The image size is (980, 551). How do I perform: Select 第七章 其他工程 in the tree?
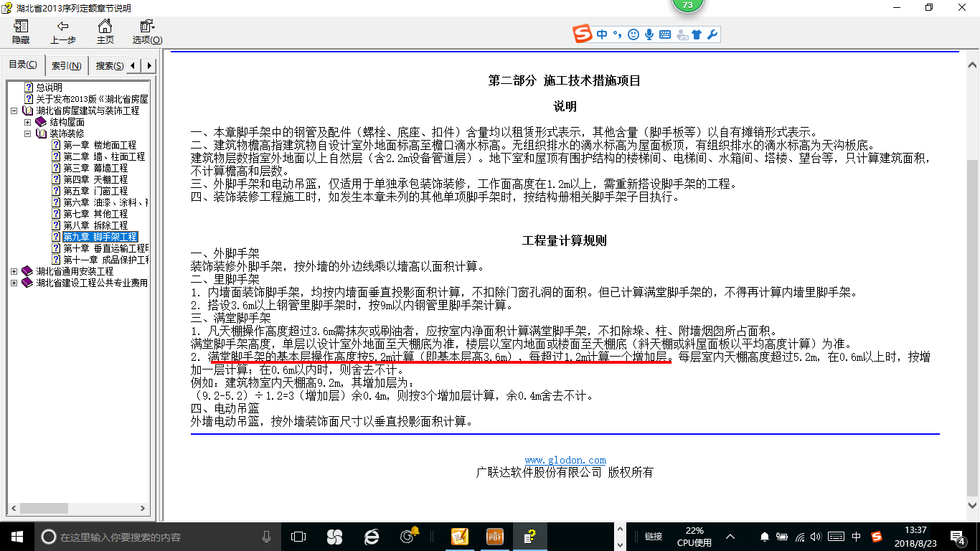click(x=95, y=214)
